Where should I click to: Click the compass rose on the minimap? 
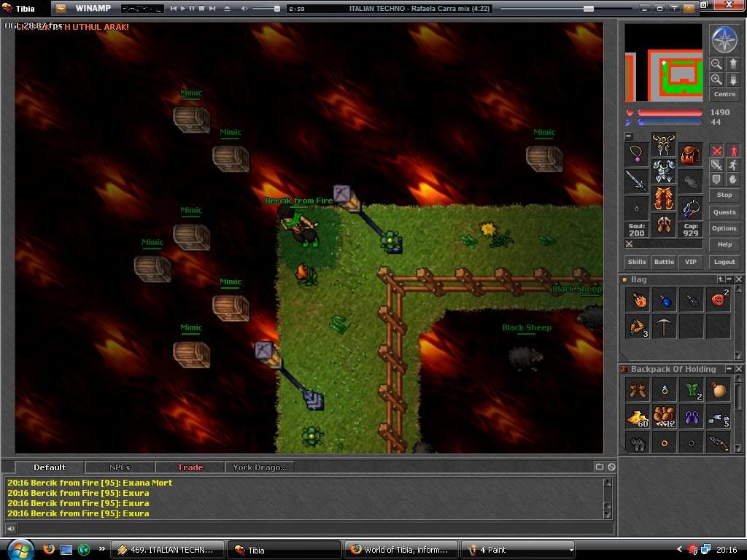coord(724,39)
